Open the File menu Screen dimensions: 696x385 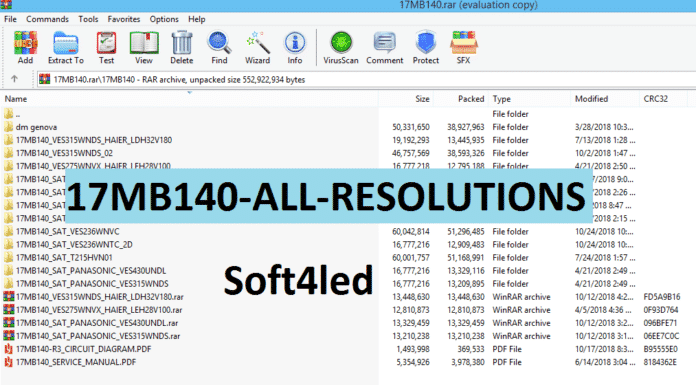[10, 19]
